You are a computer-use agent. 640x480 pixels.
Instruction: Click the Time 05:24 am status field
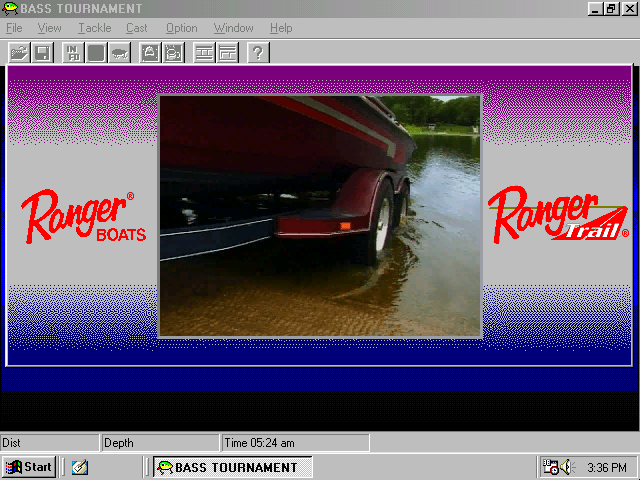[x=296, y=443]
